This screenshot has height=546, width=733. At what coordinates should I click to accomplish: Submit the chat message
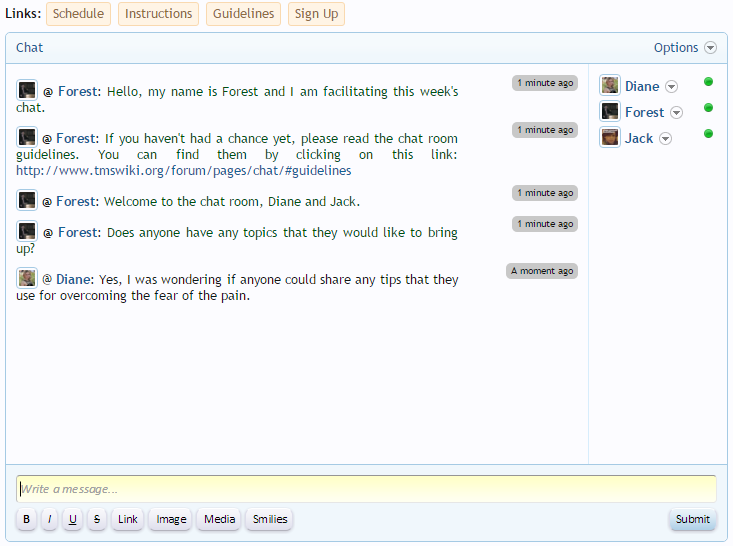pos(692,519)
